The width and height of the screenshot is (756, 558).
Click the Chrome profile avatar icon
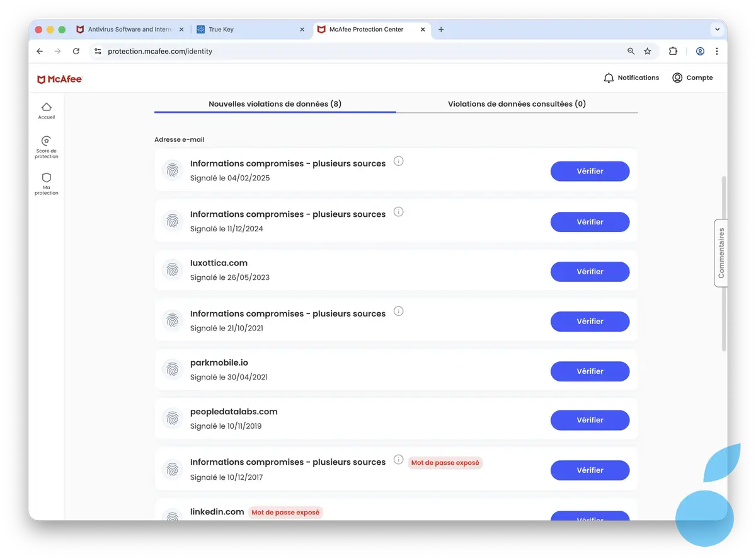click(700, 51)
